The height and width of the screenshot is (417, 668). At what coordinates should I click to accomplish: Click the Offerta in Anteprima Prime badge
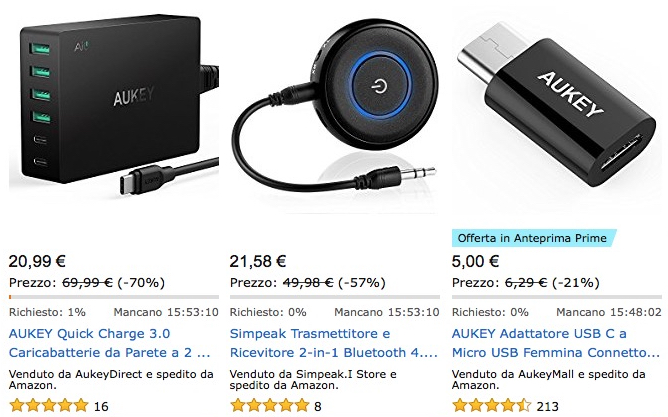534,238
